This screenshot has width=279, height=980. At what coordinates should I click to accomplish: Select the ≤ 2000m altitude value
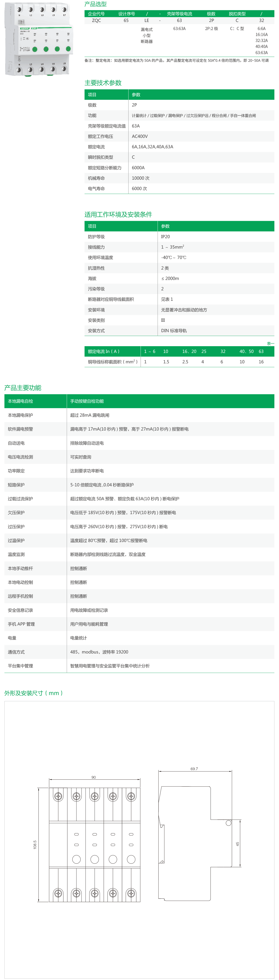pyautogui.click(x=170, y=278)
